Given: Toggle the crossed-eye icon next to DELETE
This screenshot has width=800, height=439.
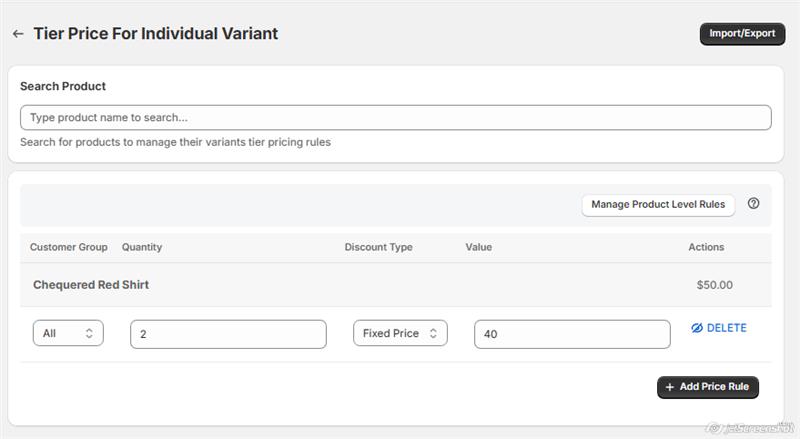Looking at the screenshot, I should tap(697, 328).
